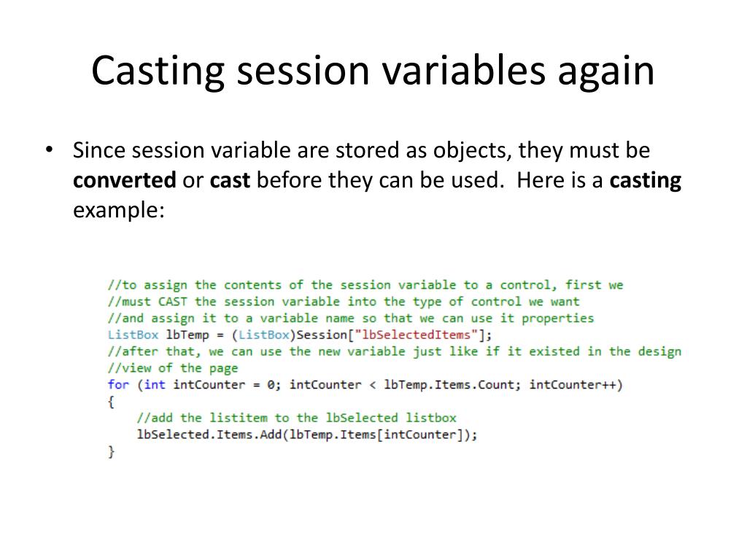The width and height of the screenshot is (747, 560).
Task: Click the slide title 'Casting session variables again'
Action: click(x=373, y=71)
